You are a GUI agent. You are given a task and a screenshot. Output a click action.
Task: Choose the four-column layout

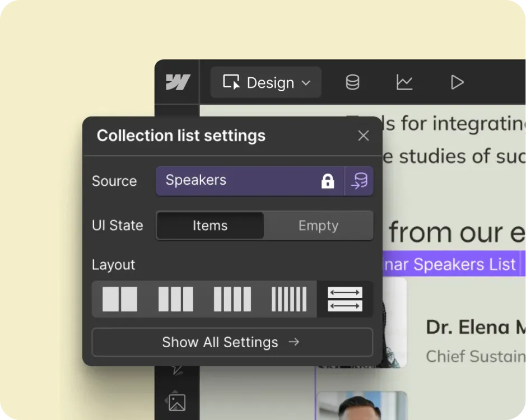click(232, 299)
